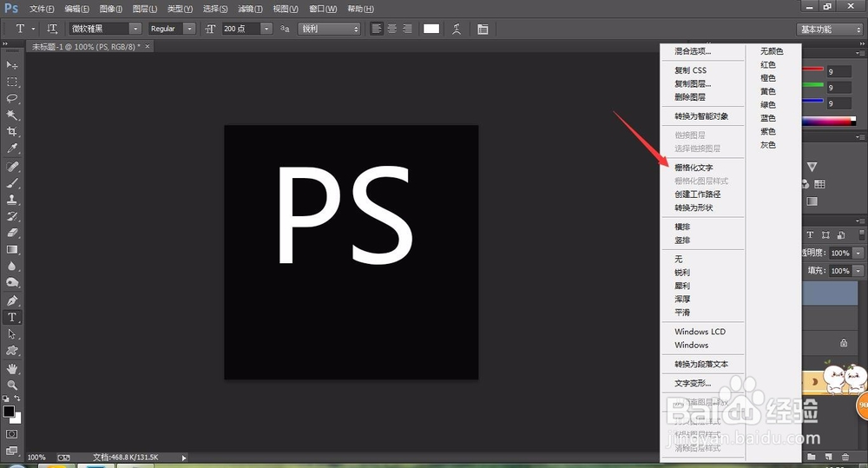Select the Eyedropper tool
This screenshot has height=468, width=868.
click(x=11, y=148)
